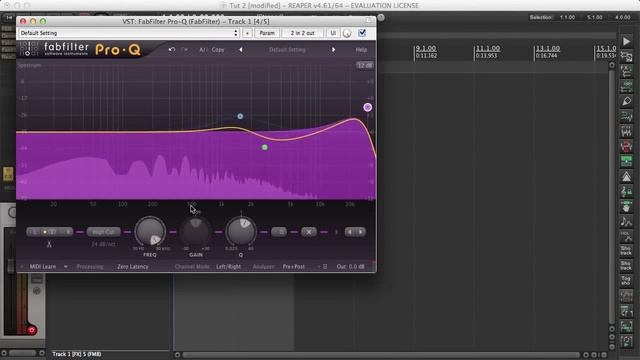
Task: Click the upward triangle icon in REAPER toolbar
Action: [x=626, y=176]
